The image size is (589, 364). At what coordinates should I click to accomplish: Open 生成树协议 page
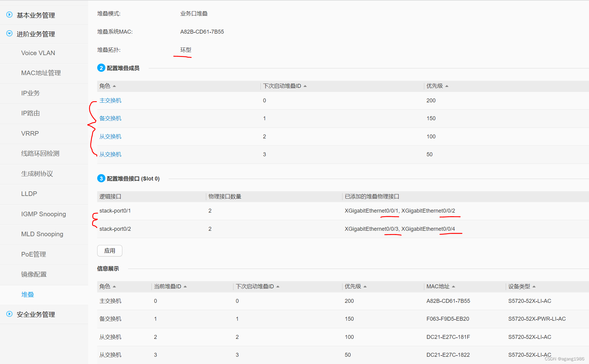(x=37, y=174)
